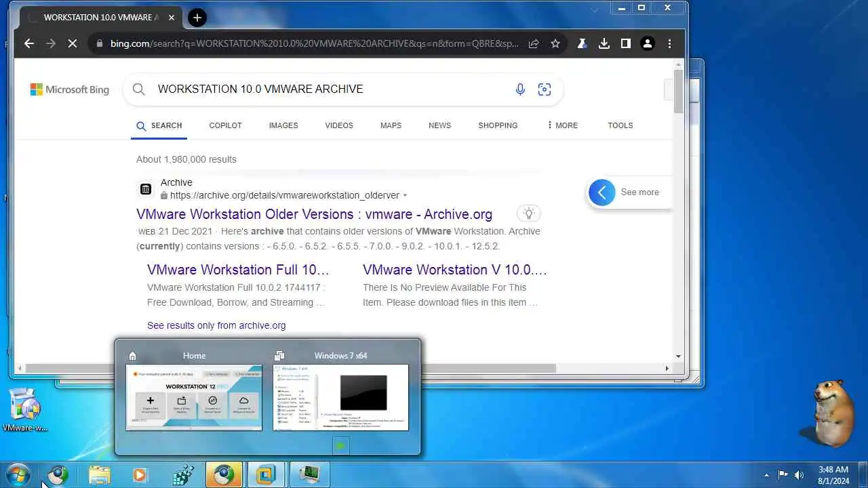
Task: Open Chrome downloads icon
Action: click(604, 43)
